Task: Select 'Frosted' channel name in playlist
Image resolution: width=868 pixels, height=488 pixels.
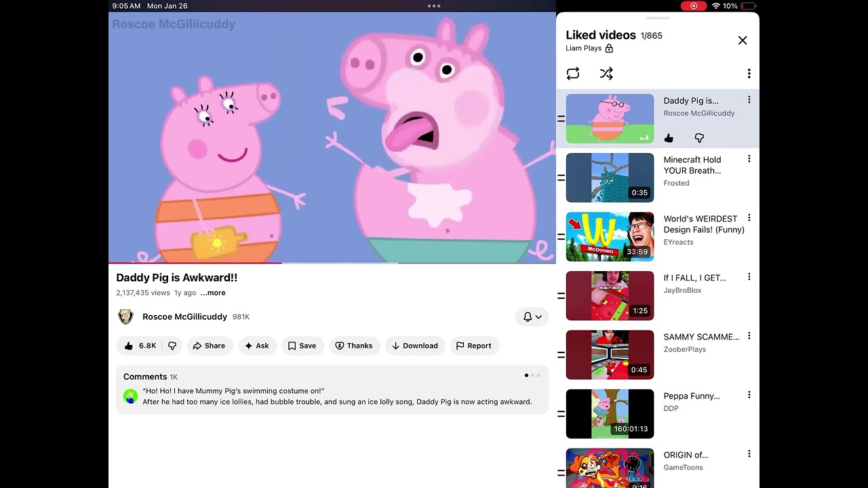Action: 677,183
